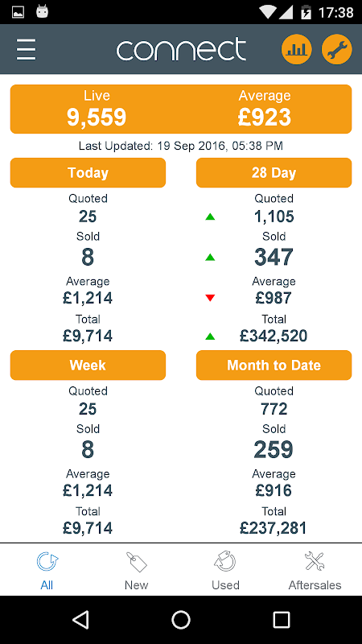Click the red down arrow beside £987
This screenshot has width=362, height=644.
210,298
